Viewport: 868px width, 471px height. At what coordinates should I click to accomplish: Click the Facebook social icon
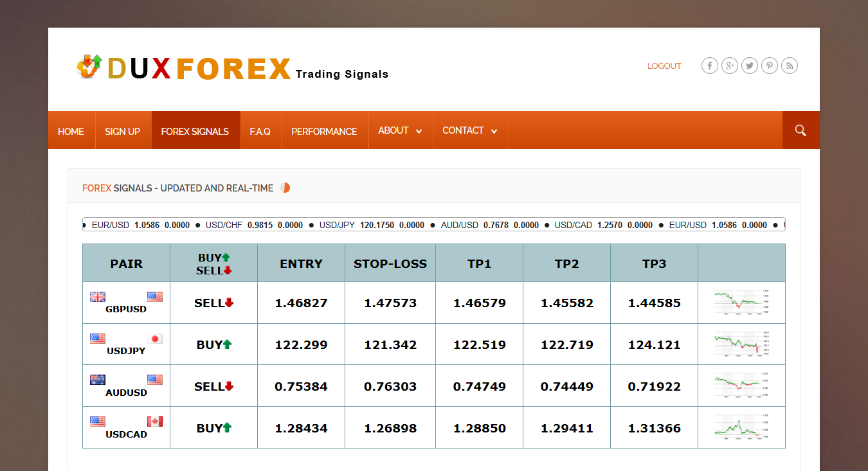tap(710, 66)
